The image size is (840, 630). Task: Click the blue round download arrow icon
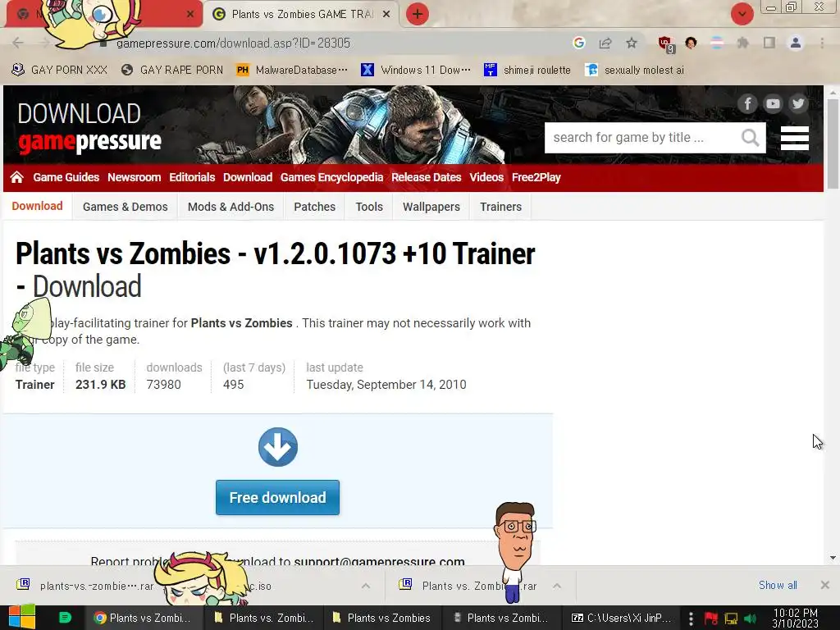(278, 447)
